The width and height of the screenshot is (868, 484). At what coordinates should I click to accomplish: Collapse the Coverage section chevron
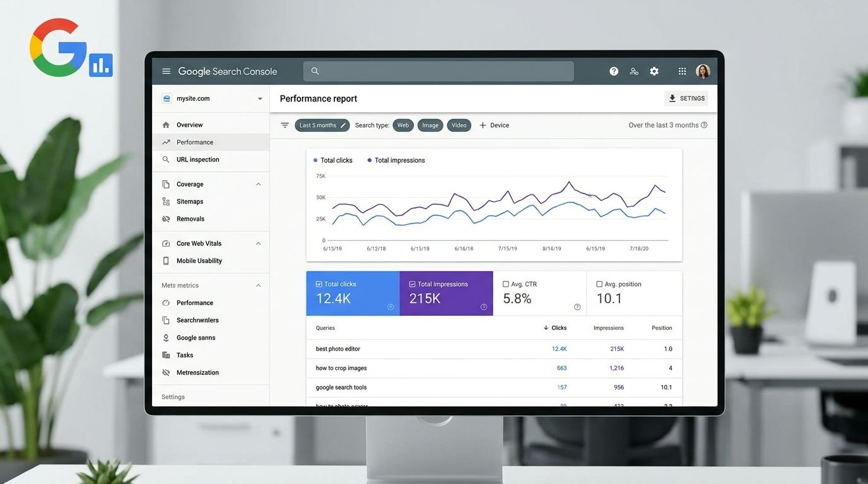tap(258, 184)
